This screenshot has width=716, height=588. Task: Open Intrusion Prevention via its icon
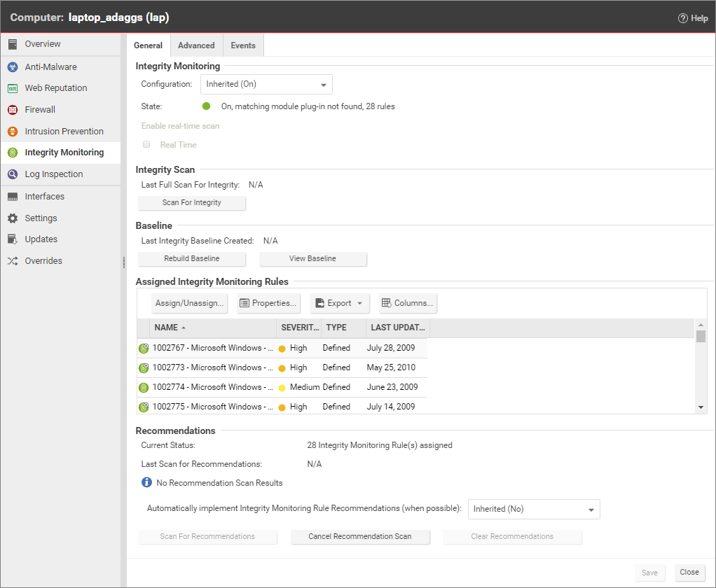pos(13,132)
